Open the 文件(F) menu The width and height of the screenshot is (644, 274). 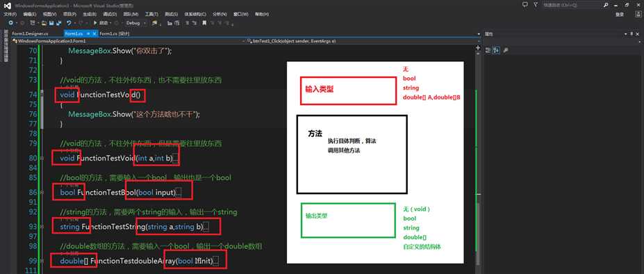pos(10,14)
